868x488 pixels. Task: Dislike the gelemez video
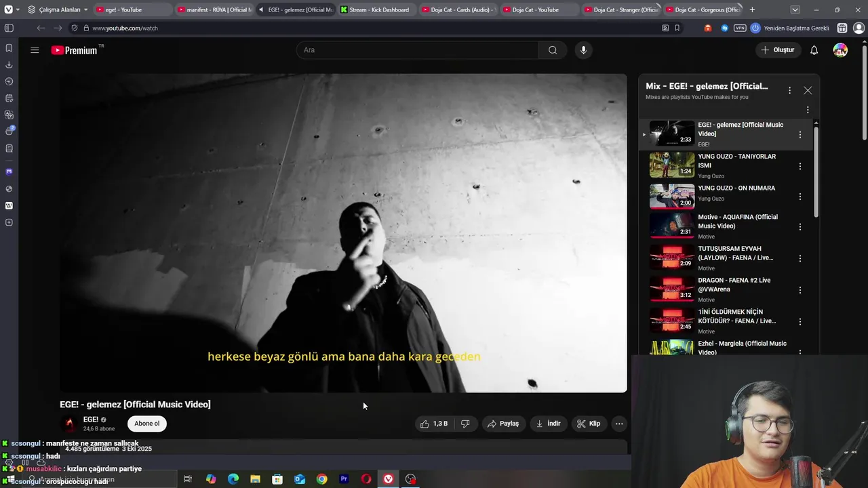click(465, 424)
